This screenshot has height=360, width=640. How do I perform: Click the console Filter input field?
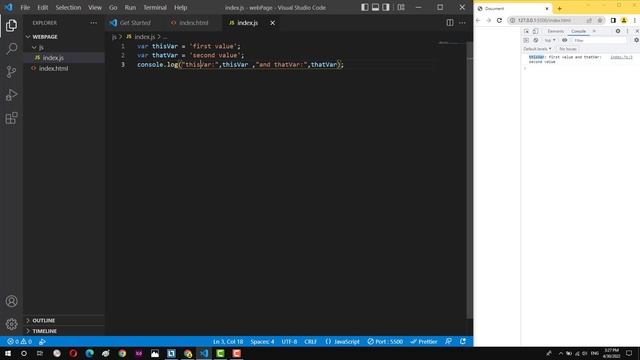pos(599,40)
